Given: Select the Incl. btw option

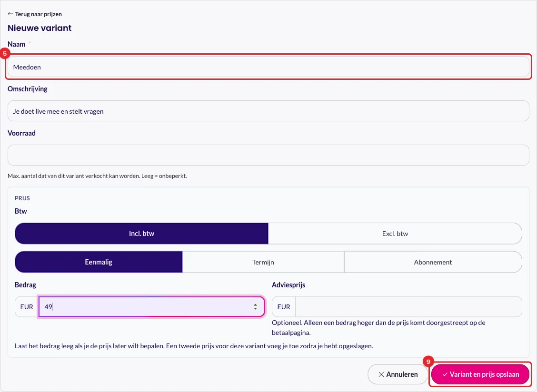Looking at the screenshot, I should pyautogui.click(x=141, y=234).
